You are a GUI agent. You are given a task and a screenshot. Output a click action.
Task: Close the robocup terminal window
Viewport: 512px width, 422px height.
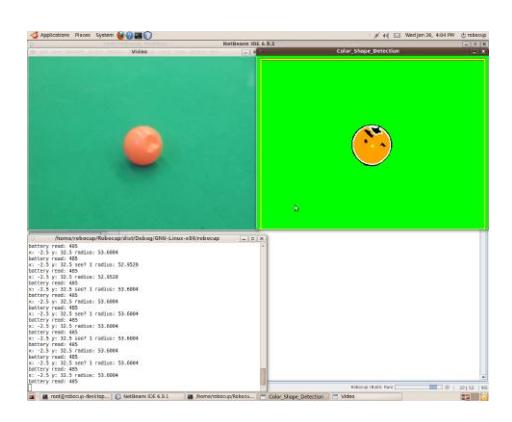[262, 239]
